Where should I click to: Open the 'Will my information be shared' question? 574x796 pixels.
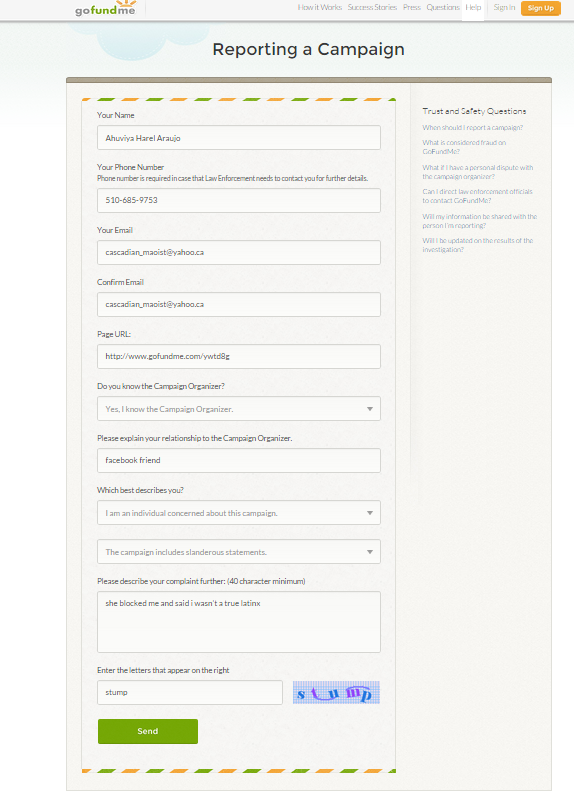pyautogui.click(x=480, y=221)
